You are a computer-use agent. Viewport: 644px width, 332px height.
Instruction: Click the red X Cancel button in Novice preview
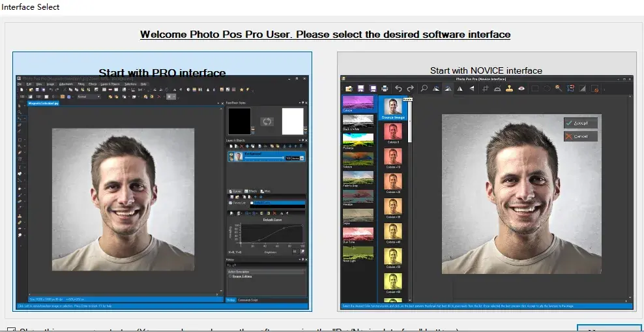[x=580, y=136]
